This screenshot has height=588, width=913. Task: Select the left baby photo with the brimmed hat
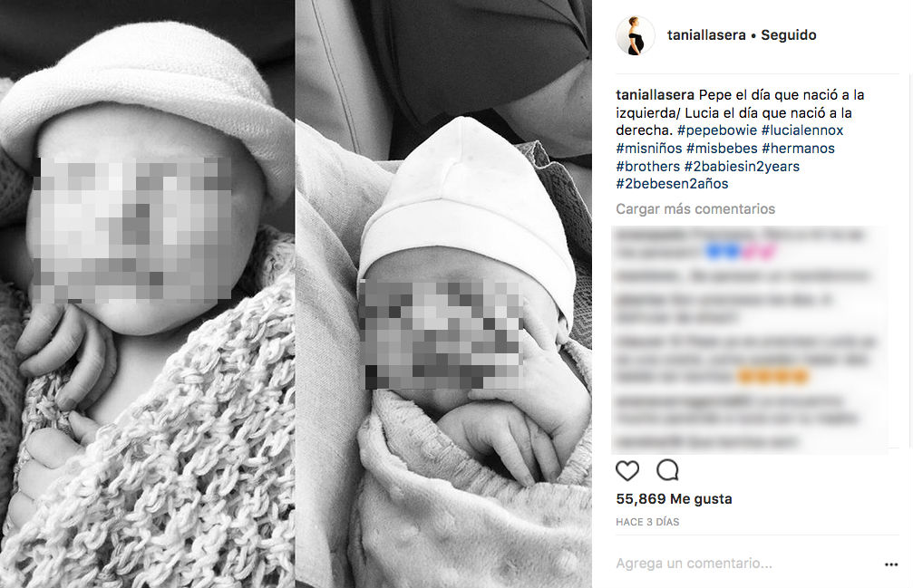[x=147, y=294]
